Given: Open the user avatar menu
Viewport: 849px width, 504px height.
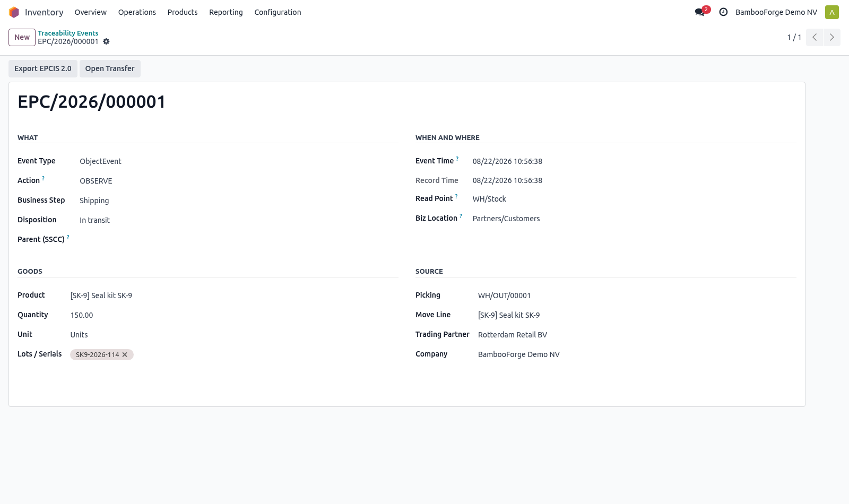Looking at the screenshot, I should coord(832,12).
